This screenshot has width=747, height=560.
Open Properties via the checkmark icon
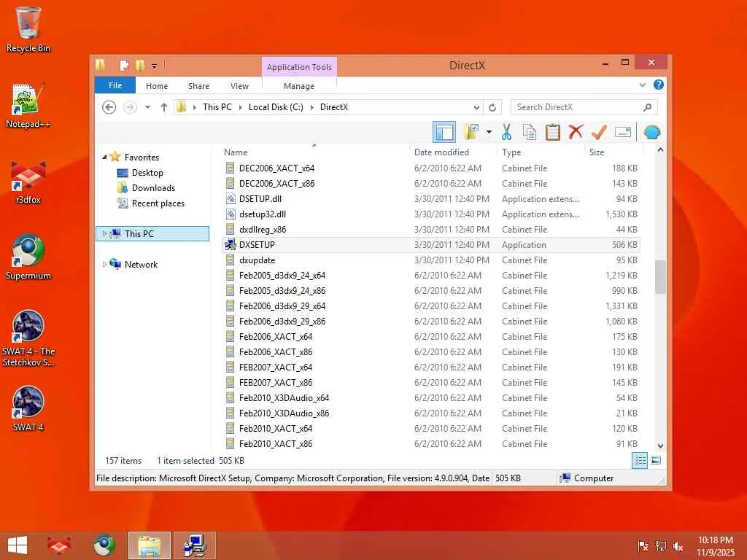pos(599,132)
